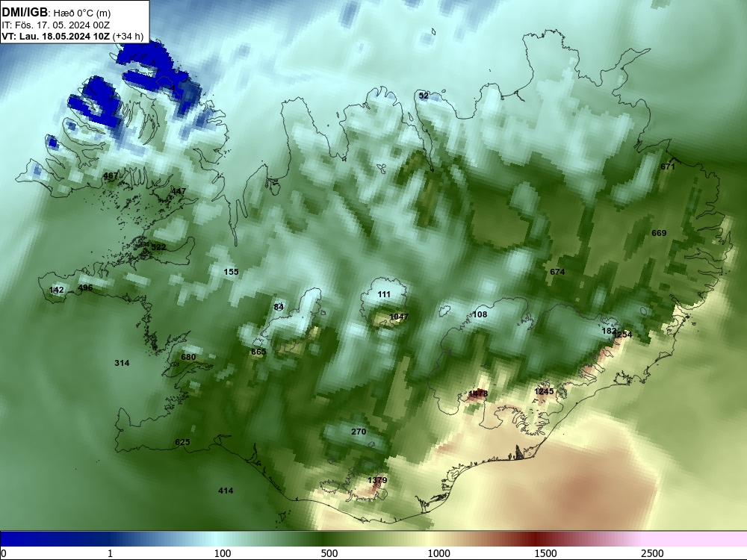Click the map value 1047
Image resolution: width=747 pixels, height=560 pixels.
(399, 317)
